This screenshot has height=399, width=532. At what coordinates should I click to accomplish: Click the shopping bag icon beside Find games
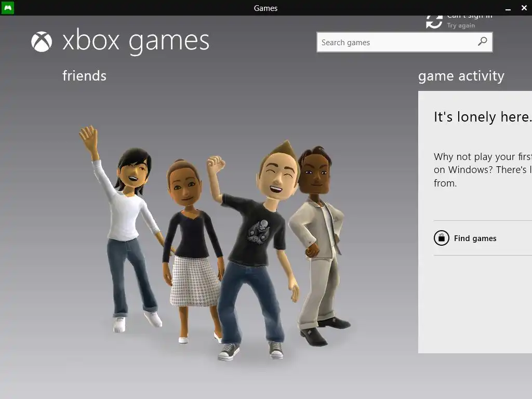coord(442,238)
